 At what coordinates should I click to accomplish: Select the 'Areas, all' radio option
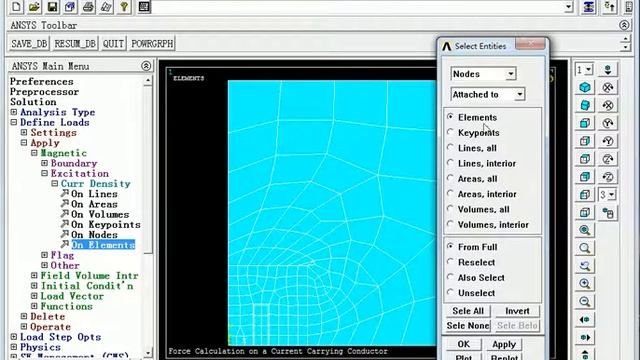[x=450, y=178]
